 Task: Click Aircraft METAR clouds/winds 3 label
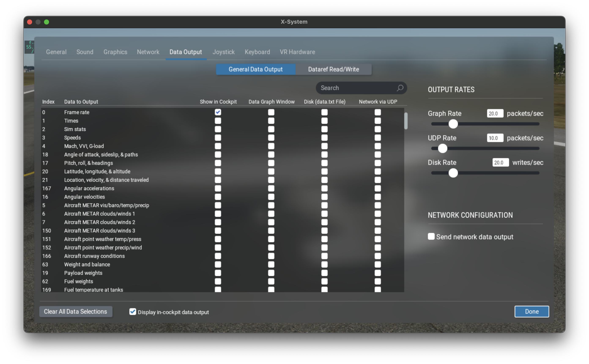tap(99, 231)
